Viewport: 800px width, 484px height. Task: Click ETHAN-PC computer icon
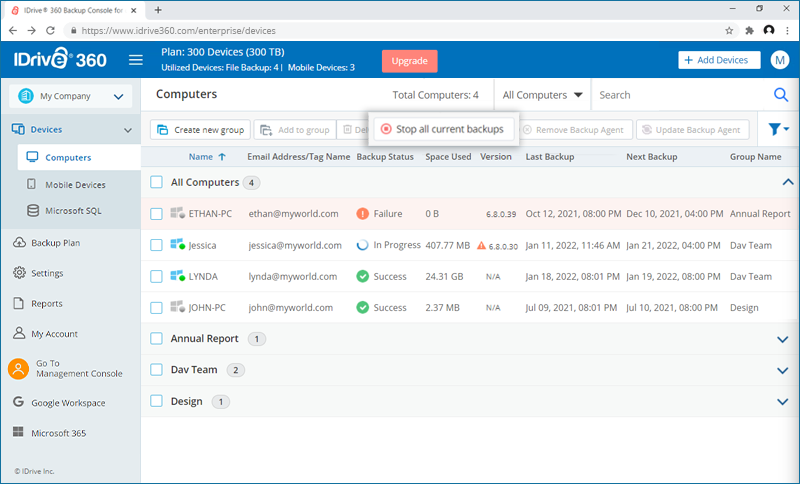tap(178, 213)
